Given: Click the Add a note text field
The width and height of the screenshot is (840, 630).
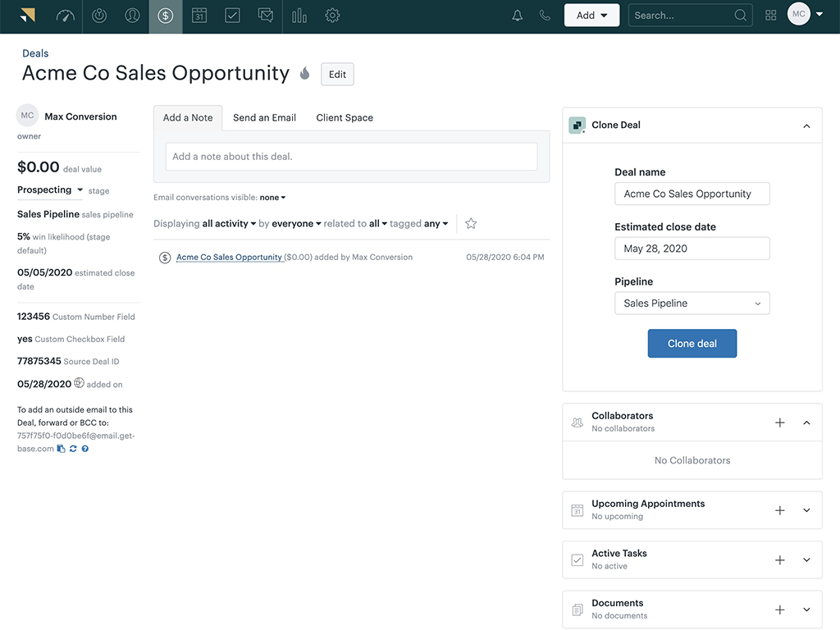Looking at the screenshot, I should (x=351, y=157).
